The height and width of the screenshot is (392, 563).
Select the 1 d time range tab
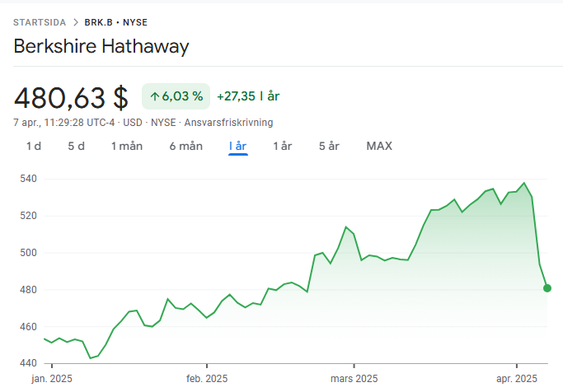tap(34, 146)
